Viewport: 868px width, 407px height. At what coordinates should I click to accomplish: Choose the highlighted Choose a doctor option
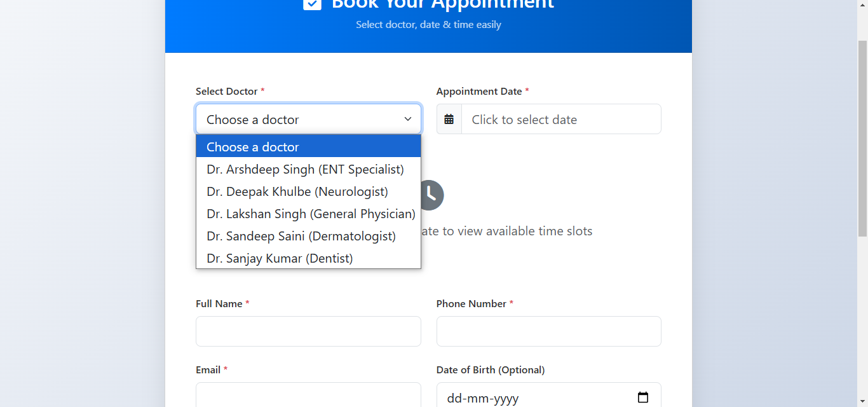pos(252,147)
